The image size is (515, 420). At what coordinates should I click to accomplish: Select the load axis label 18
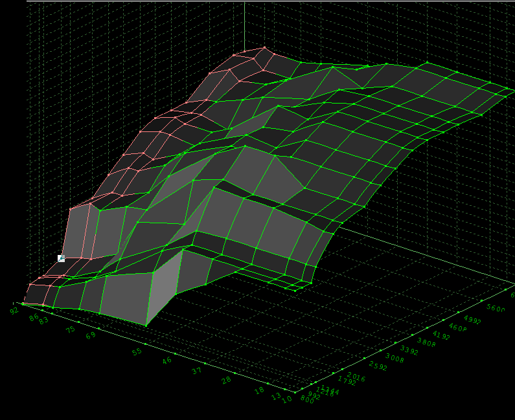click(x=260, y=390)
